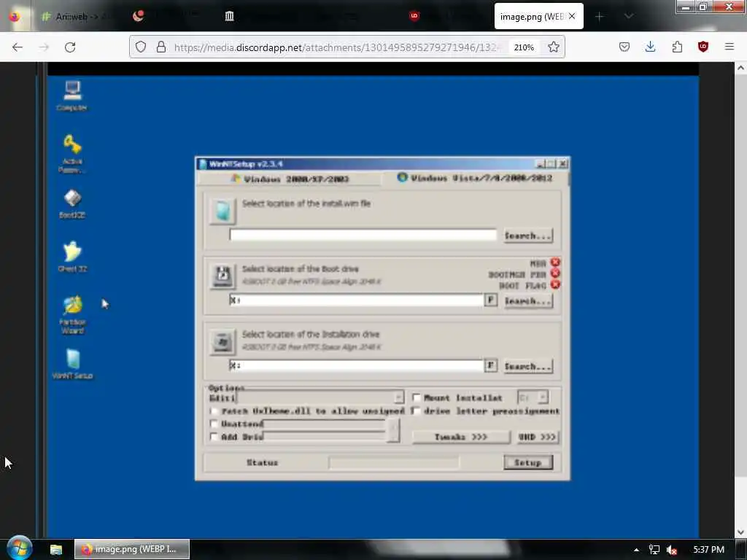Image resolution: width=747 pixels, height=560 pixels.
Task: Click the Status progress bar
Action: [393, 462]
